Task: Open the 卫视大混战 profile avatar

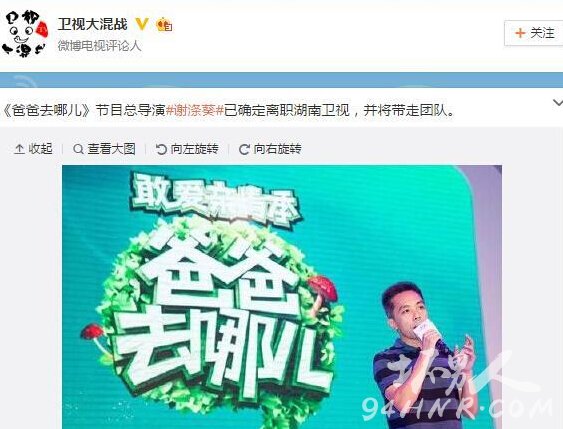Action: tap(24, 33)
